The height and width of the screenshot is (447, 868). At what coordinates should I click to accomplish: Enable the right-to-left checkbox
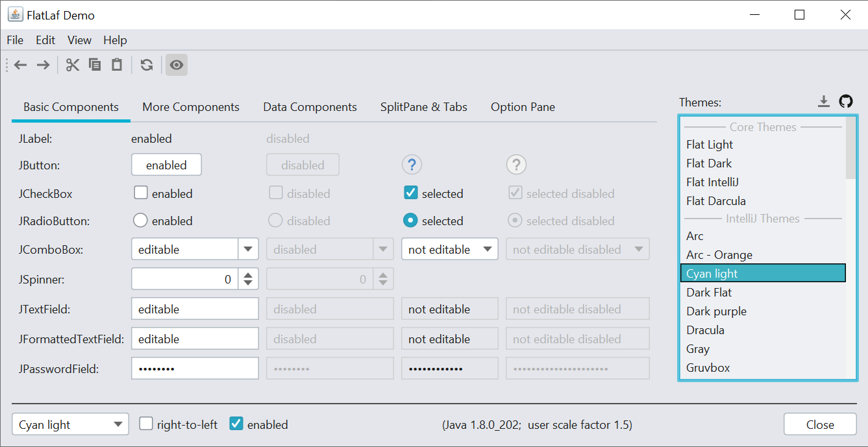click(x=146, y=424)
